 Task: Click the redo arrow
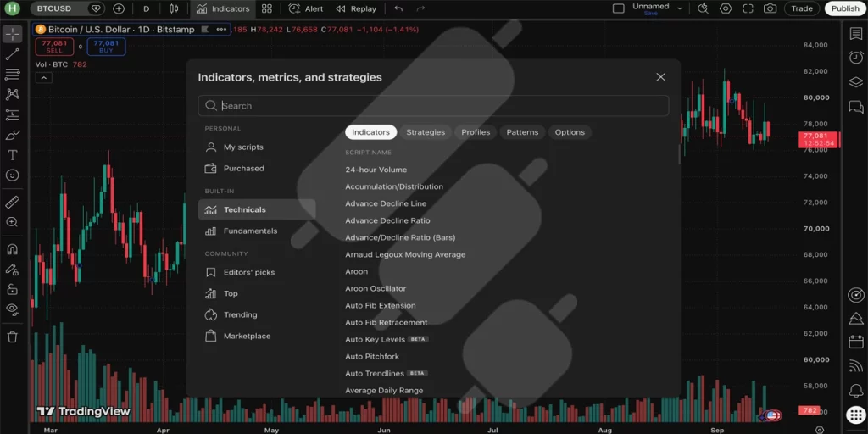(x=420, y=8)
